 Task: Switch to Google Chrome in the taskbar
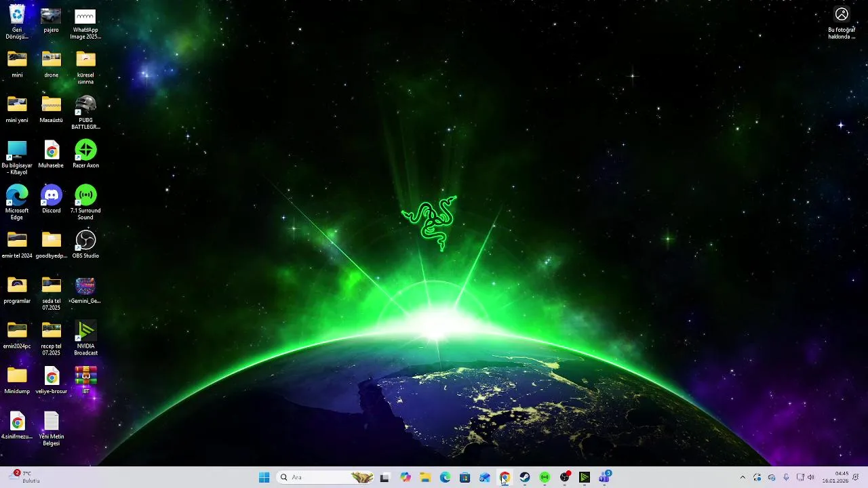[505, 477]
